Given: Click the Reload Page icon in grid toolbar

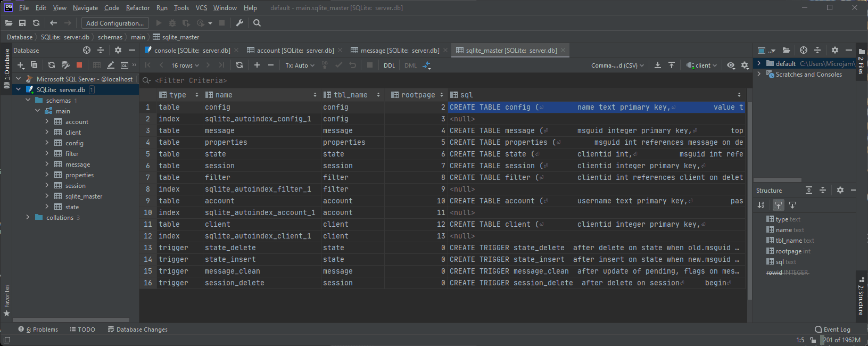Looking at the screenshot, I should pos(239,65).
